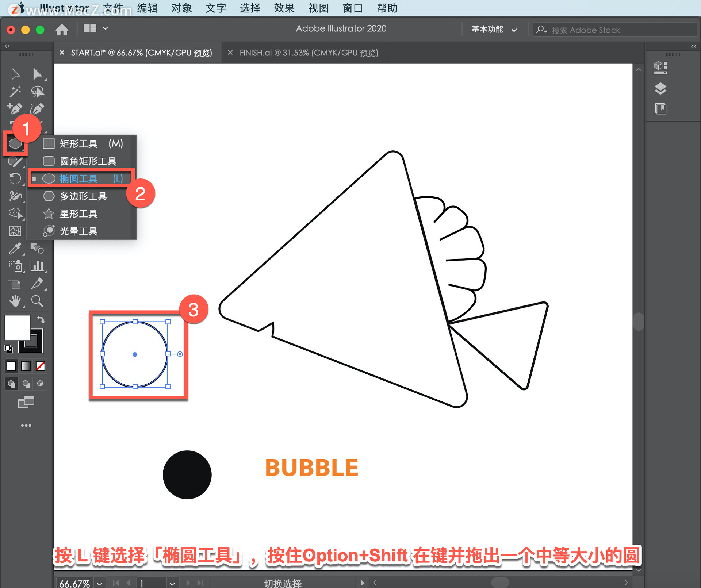Open the zoom level dropdown
Screen dimensions: 701x588
(x=99, y=583)
